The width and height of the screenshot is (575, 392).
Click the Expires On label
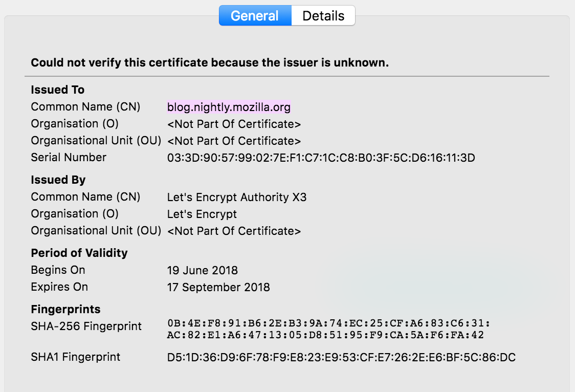pos(59,287)
